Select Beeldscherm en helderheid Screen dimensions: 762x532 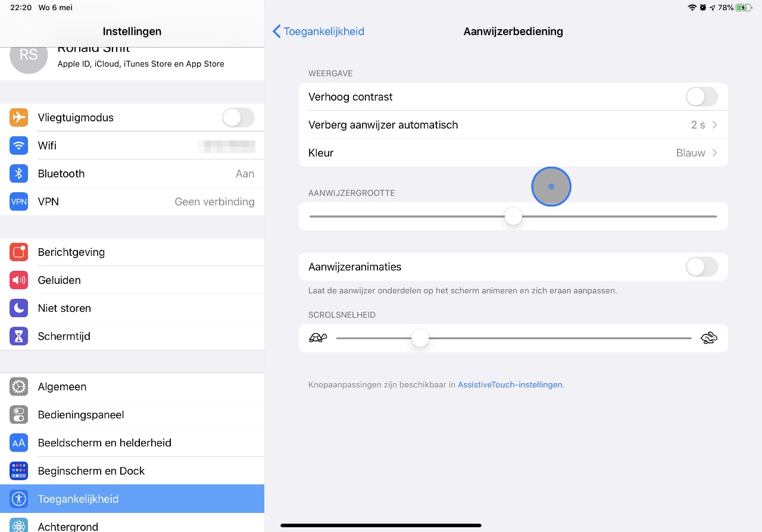(104, 443)
